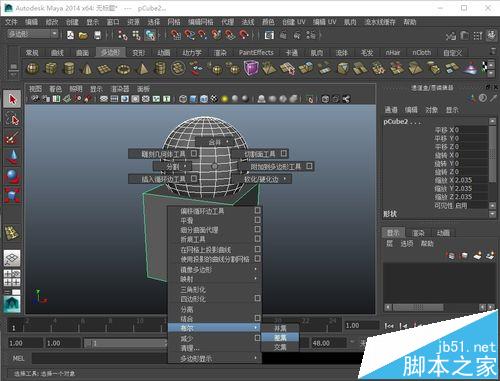Switch to the PaintEffects shelf tab
Image resolution: width=500 pixels, height=381 pixels.
click(x=256, y=52)
